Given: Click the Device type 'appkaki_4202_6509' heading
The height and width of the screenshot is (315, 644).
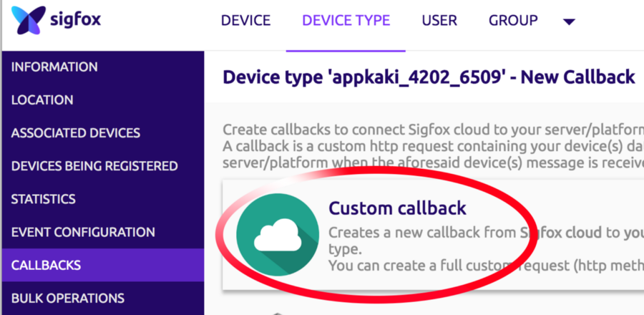Looking at the screenshot, I should pyautogui.click(x=429, y=77).
